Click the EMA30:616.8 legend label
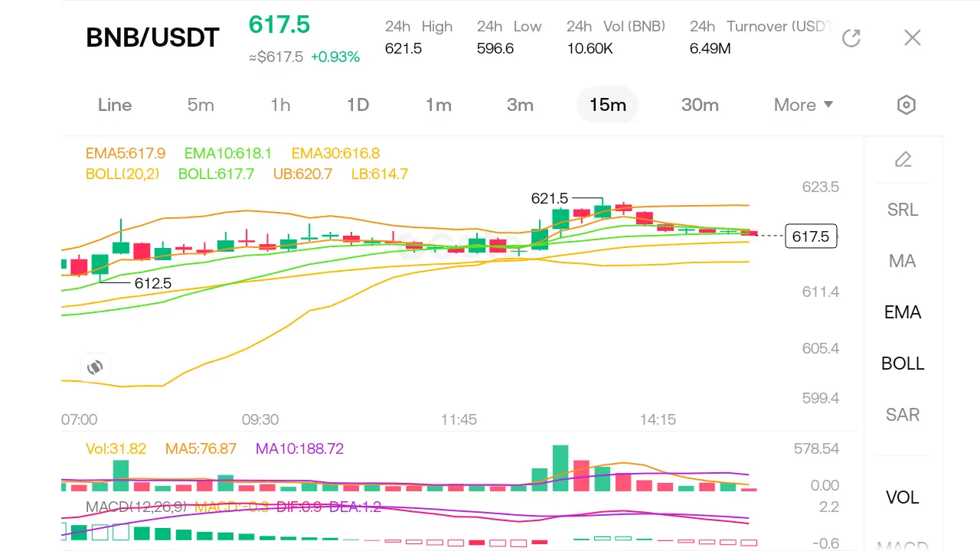Viewport: 980px width, 551px height. coord(336,153)
